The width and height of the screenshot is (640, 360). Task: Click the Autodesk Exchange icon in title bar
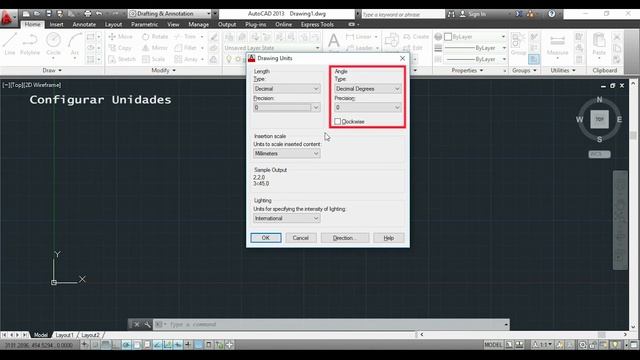pos(519,14)
